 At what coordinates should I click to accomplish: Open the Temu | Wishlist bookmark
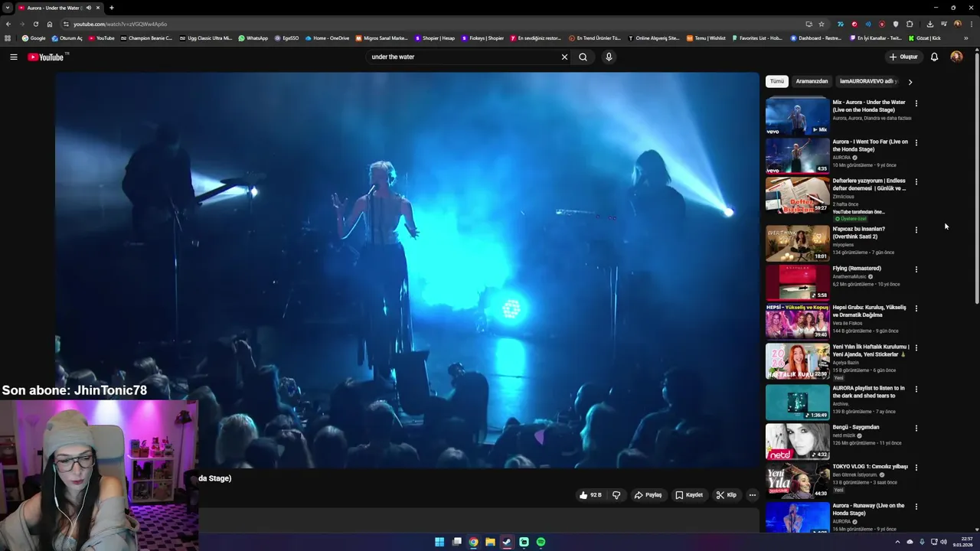(706, 38)
